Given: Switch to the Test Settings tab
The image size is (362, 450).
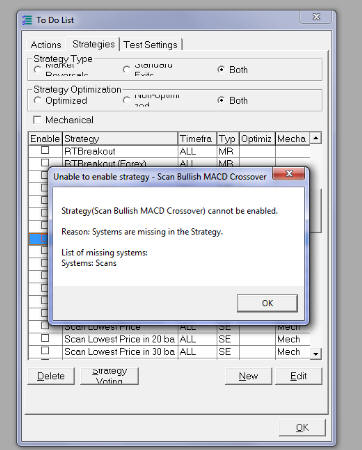Looking at the screenshot, I should click(x=151, y=45).
